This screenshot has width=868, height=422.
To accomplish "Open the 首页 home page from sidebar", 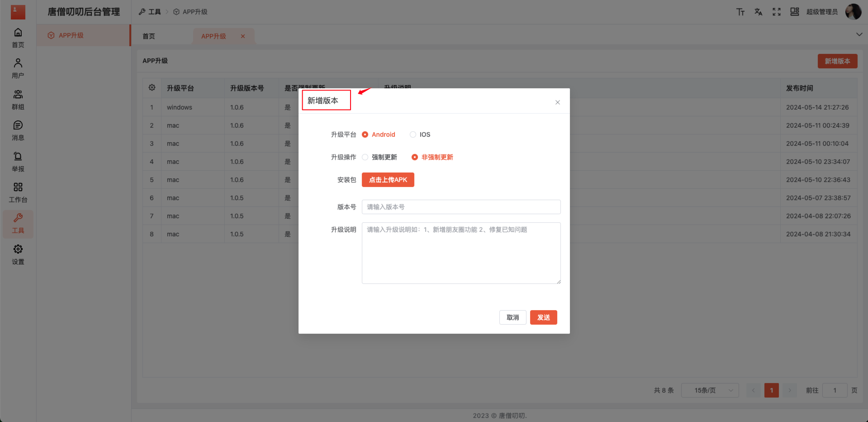I will [x=18, y=38].
